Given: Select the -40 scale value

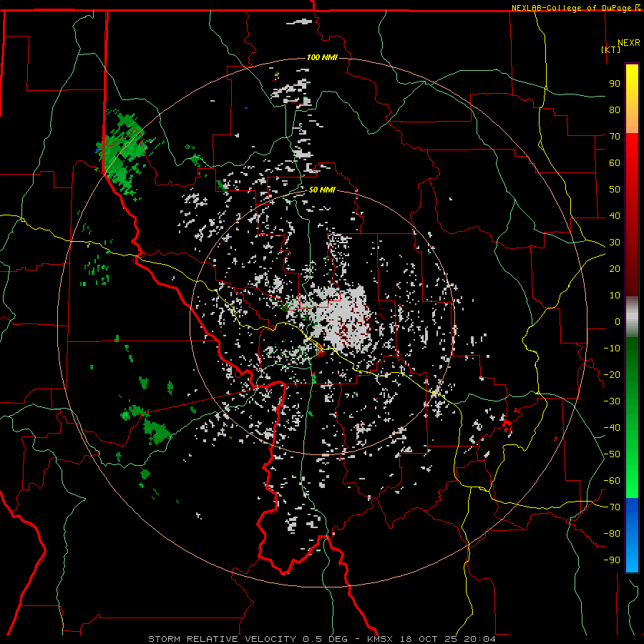Looking at the screenshot, I should tap(612, 428).
